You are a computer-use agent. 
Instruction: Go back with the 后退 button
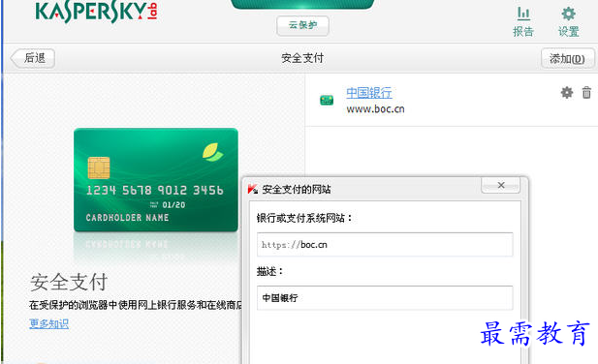click(x=33, y=58)
